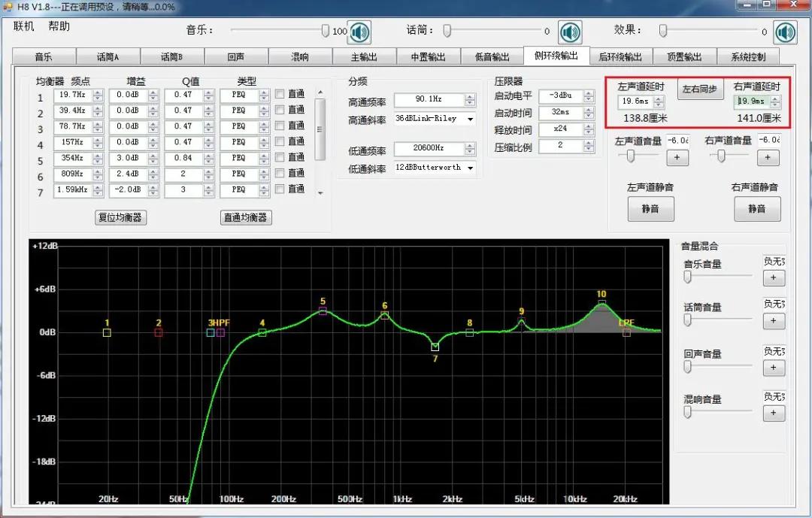This screenshot has height=518, width=812.
Task: Select EQ point 10 on the frequency curve
Action: (x=601, y=302)
